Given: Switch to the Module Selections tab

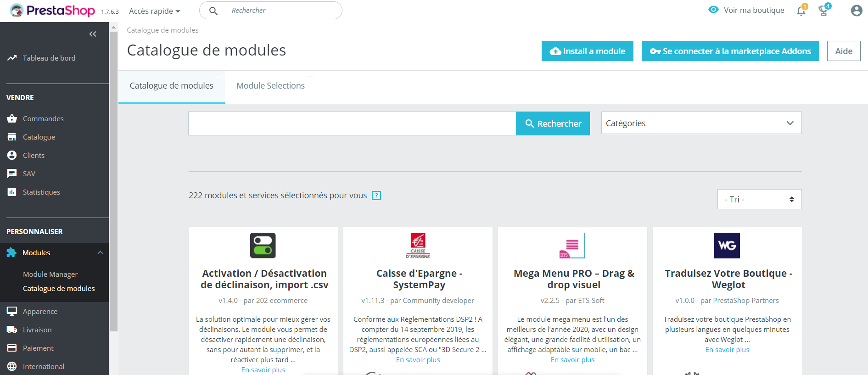Looking at the screenshot, I should (270, 86).
